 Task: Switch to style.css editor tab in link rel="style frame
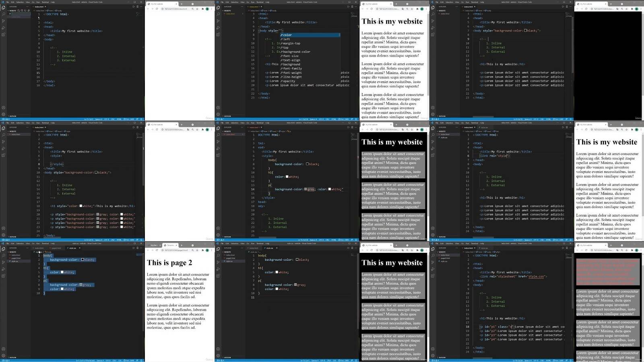484,127
